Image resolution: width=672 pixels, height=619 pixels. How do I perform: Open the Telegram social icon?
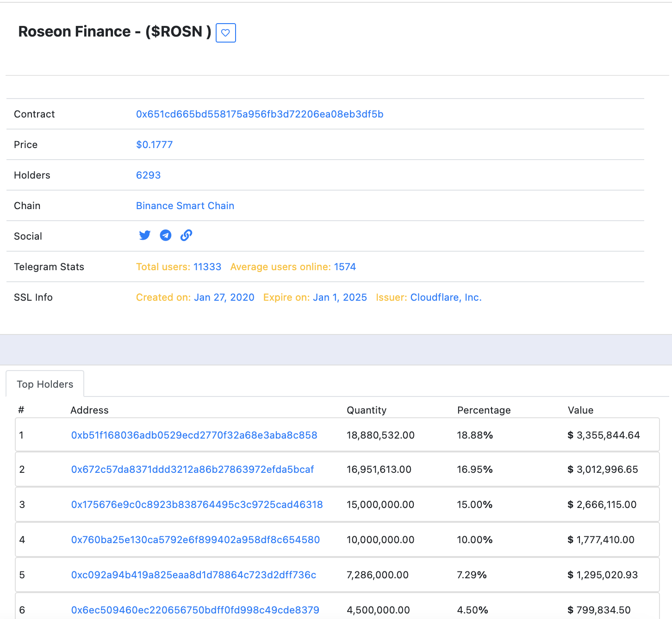[x=165, y=235]
